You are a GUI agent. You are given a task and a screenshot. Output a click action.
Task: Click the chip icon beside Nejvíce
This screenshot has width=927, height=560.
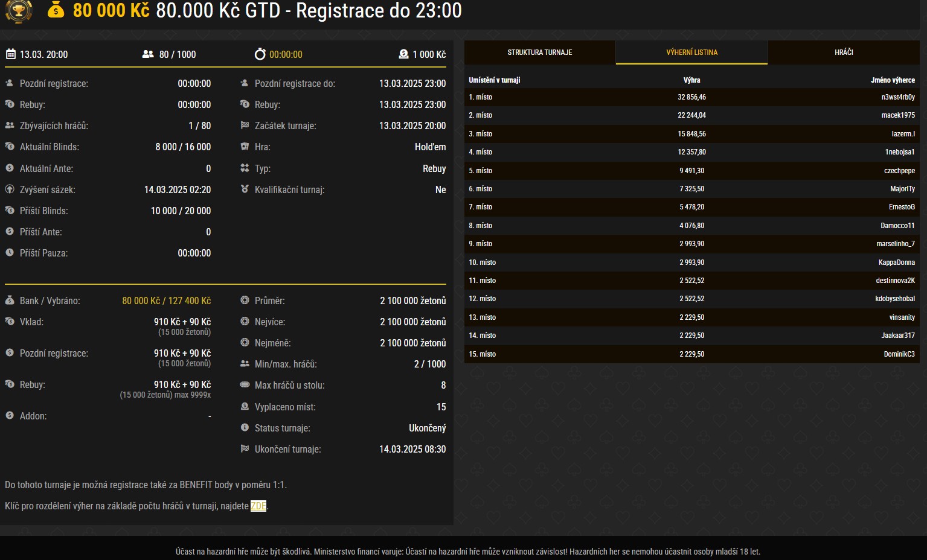click(245, 322)
